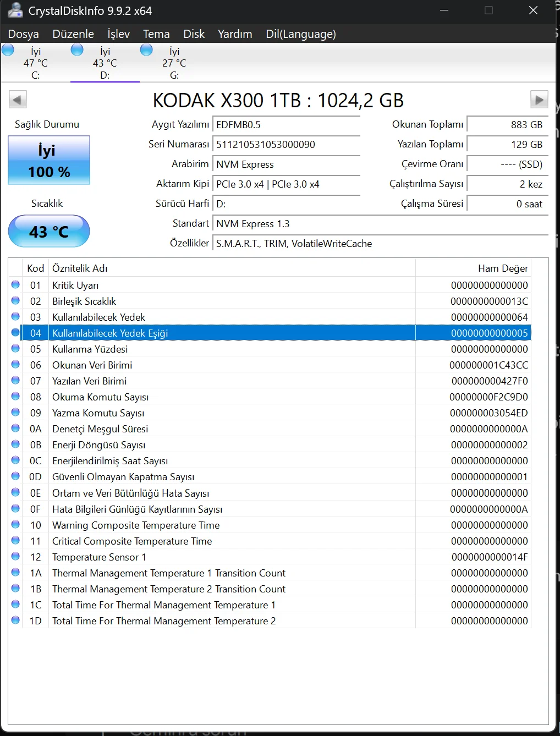
Task: Open the Dosya menu
Action: coord(24,34)
